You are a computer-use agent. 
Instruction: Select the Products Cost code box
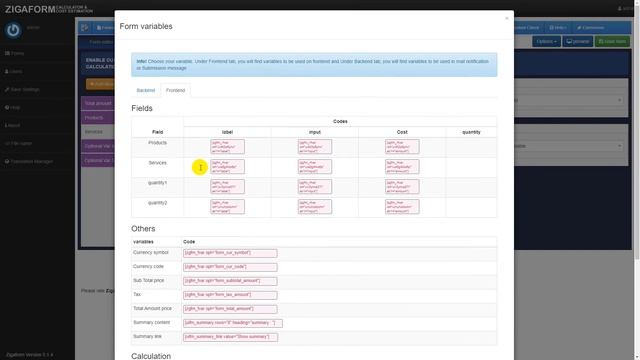coord(402,147)
